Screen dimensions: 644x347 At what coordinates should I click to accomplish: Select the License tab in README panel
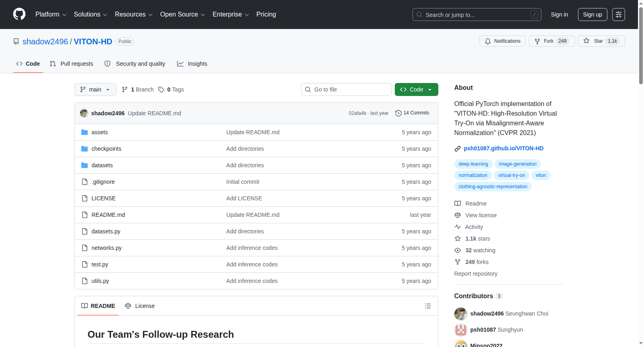pos(140,306)
